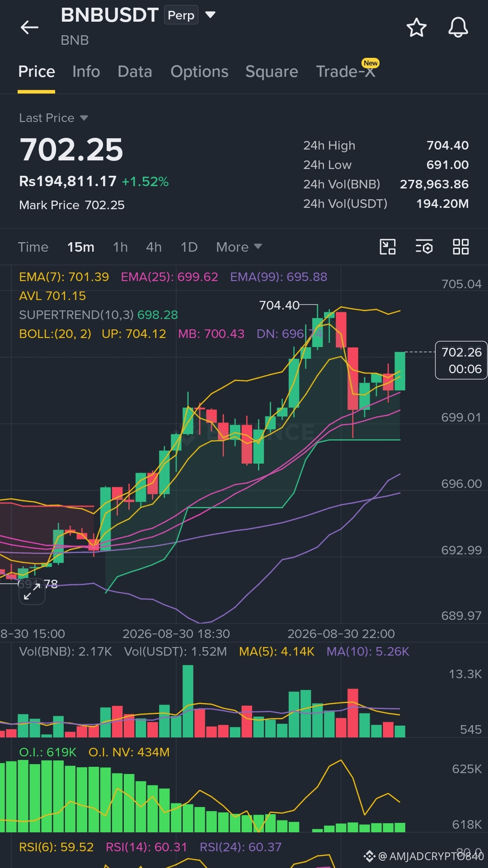Tap the RSI(24): 60.37 label
The width and height of the screenshot is (488, 868).
240,847
